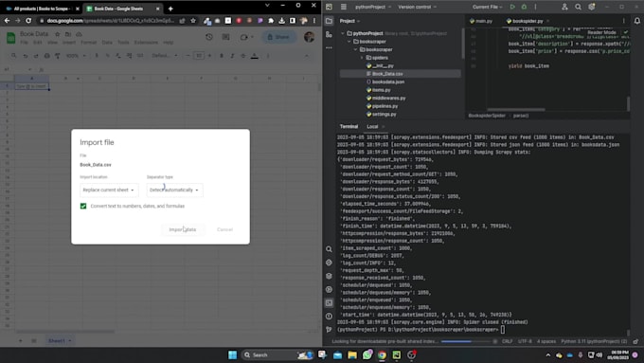Click Cancel in Import file dialog

point(224,229)
